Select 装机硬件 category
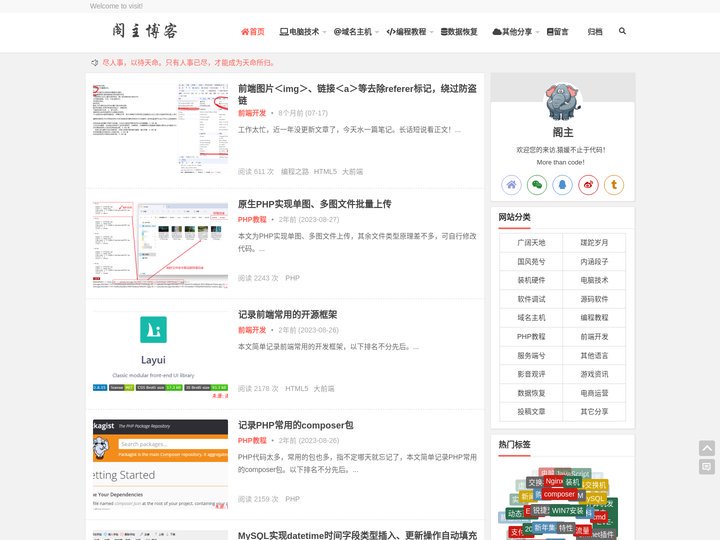The height and width of the screenshot is (540, 720). click(531, 280)
